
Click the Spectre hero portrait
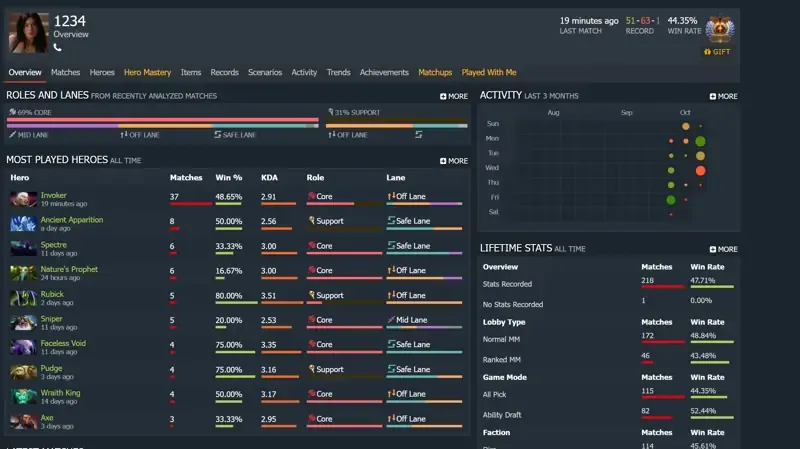click(23, 248)
